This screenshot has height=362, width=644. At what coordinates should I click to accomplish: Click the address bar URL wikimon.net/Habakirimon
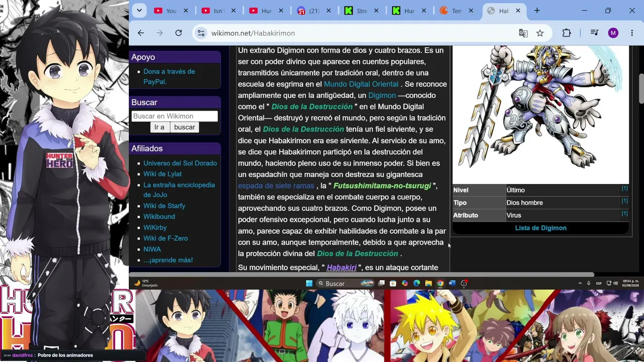click(253, 33)
